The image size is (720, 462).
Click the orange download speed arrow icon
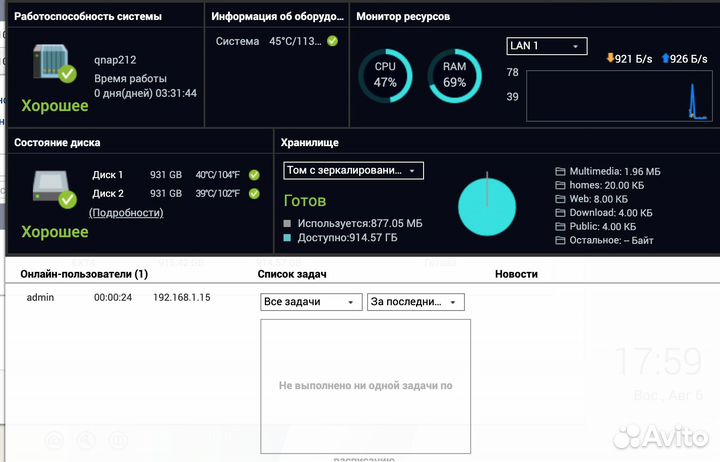610,58
